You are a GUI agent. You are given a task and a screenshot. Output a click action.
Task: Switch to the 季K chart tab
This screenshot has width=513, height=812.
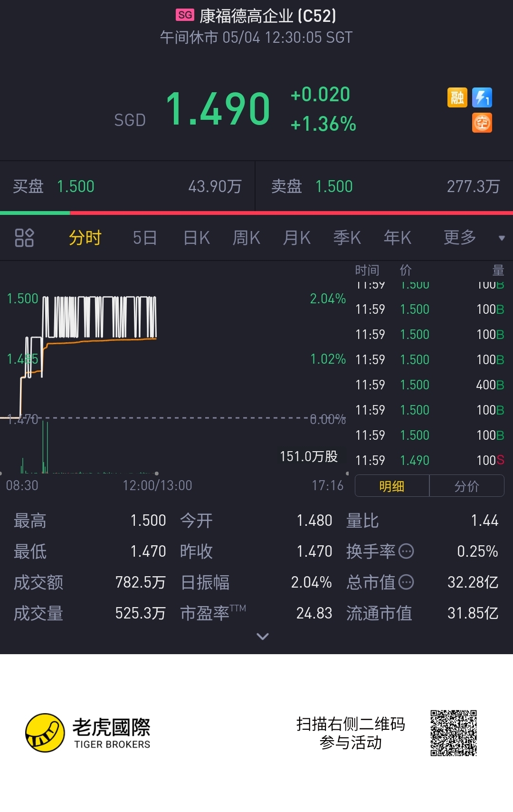coord(347,237)
